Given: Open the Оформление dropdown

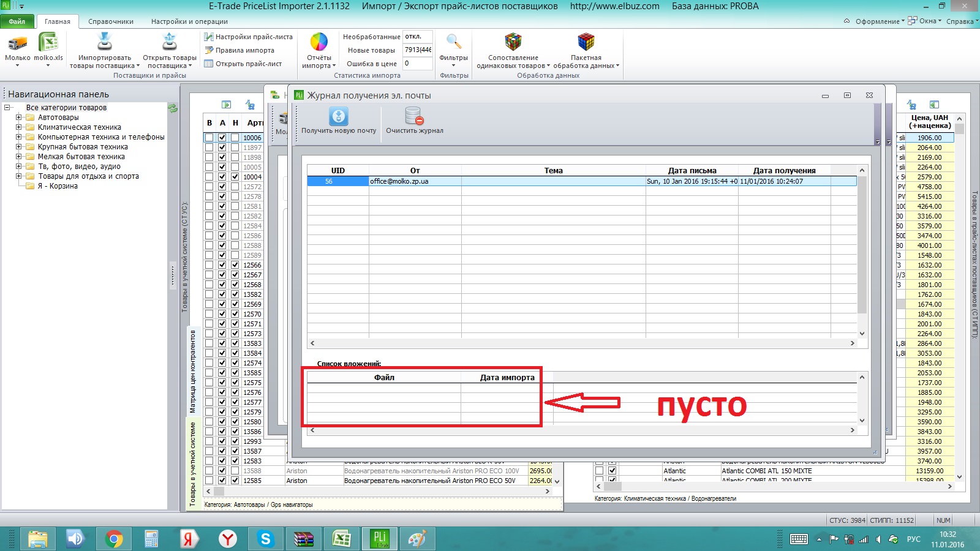Looking at the screenshot, I should pyautogui.click(x=880, y=21).
